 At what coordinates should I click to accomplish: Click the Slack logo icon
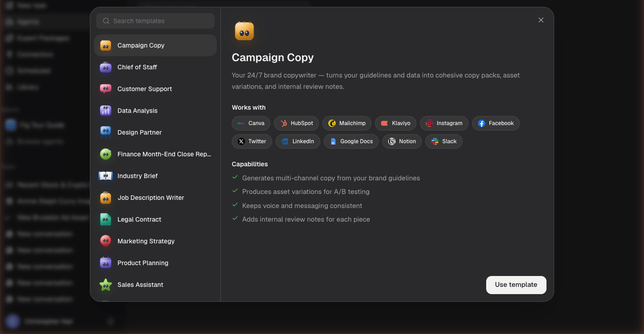(435, 141)
